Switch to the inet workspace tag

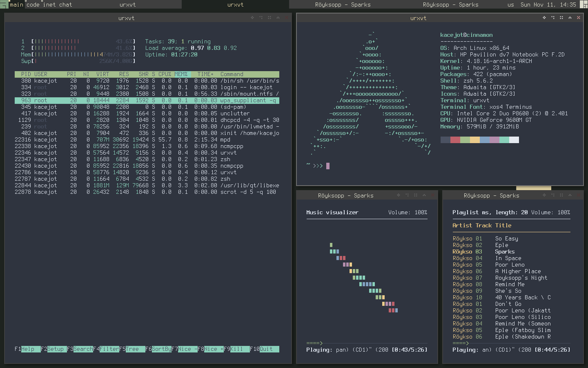tap(49, 4)
